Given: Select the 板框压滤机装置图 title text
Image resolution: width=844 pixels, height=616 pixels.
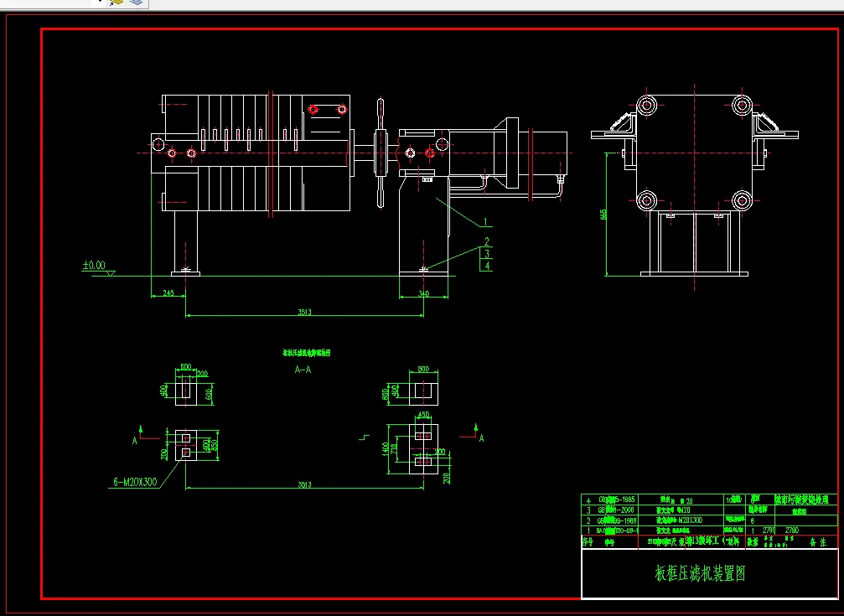Looking at the screenshot, I should pos(700,573).
